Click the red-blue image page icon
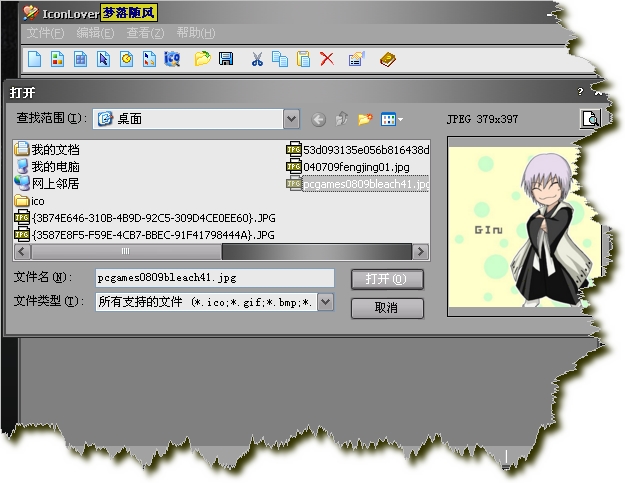This screenshot has height=483, width=625. click(149, 59)
